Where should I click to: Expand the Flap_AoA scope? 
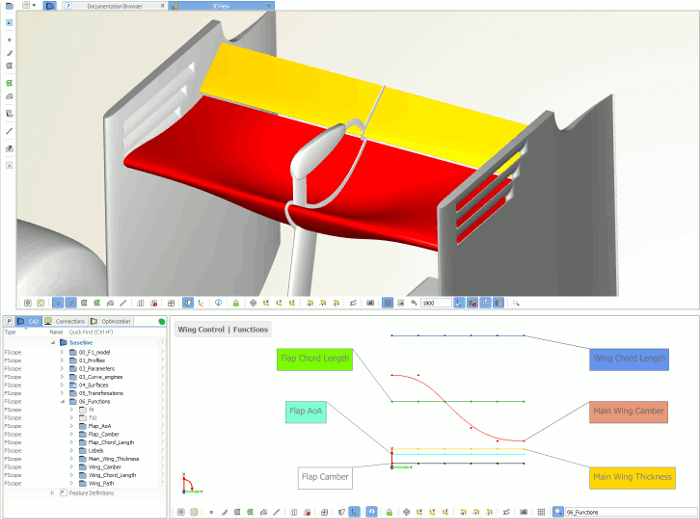(x=71, y=426)
